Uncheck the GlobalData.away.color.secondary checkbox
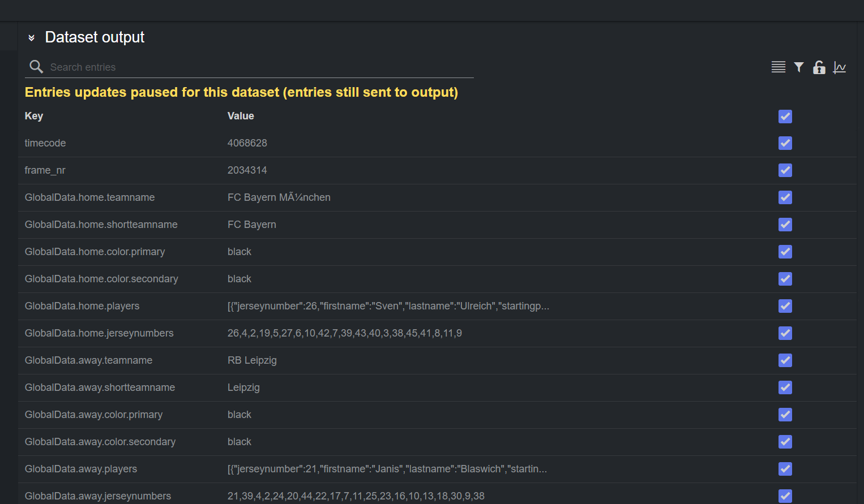The height and width of the screenshot is (504, 864). [x=785, y=442]
